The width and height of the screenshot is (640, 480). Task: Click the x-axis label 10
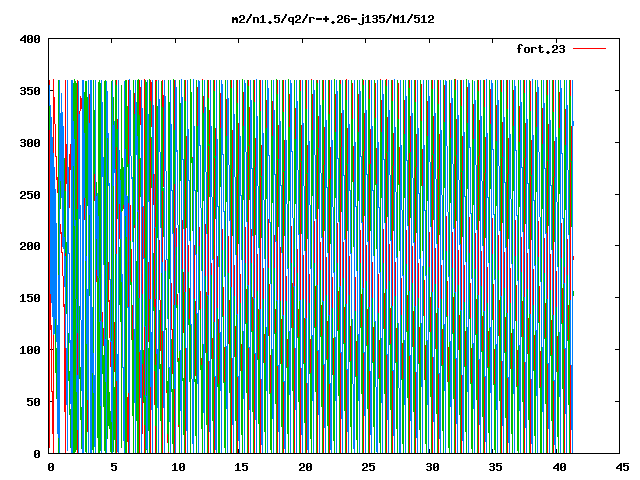(x=178, y=467)
